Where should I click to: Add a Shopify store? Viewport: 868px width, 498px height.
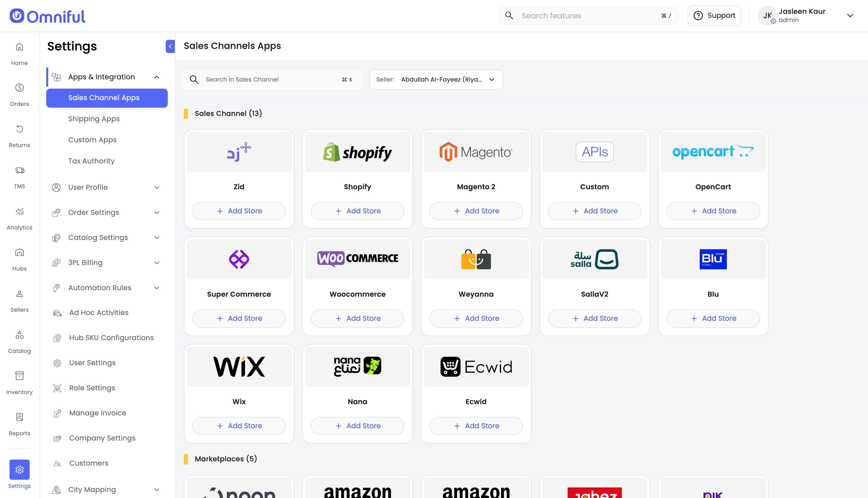(x=358, y=211)
